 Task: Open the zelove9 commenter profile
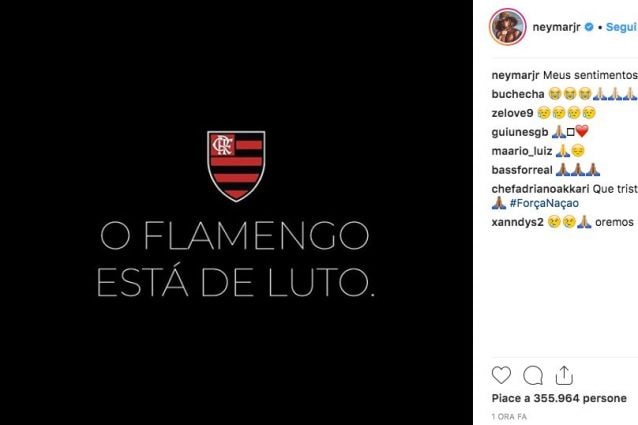[512, 113]
